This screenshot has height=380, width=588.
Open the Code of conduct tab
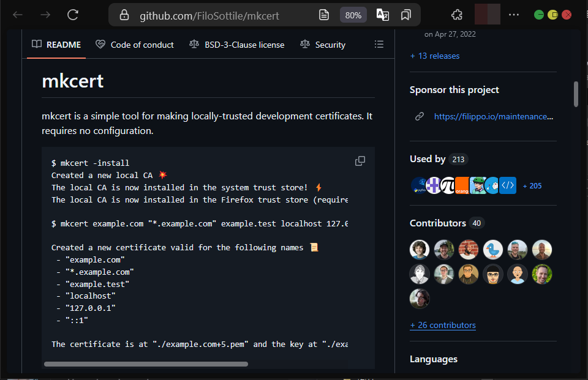click(135, 45)
